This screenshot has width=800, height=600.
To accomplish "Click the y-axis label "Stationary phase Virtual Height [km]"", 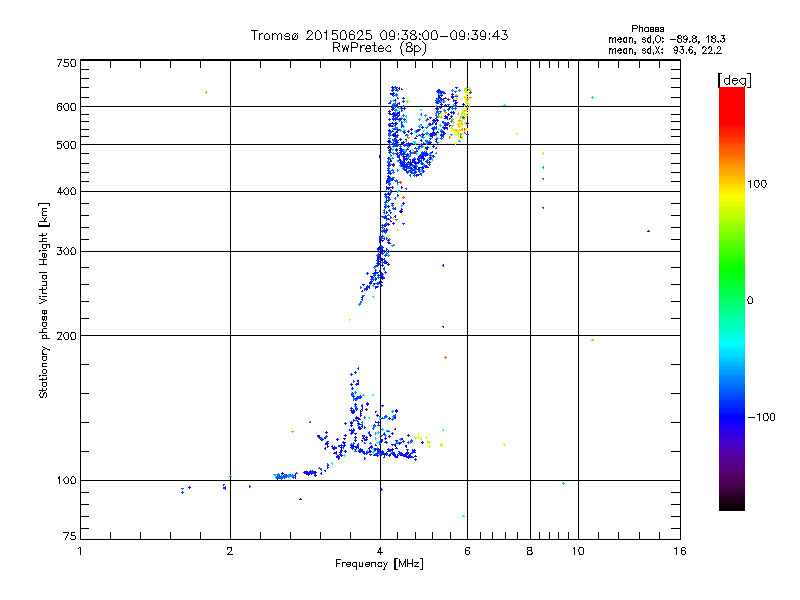I will tap(43, 300).
